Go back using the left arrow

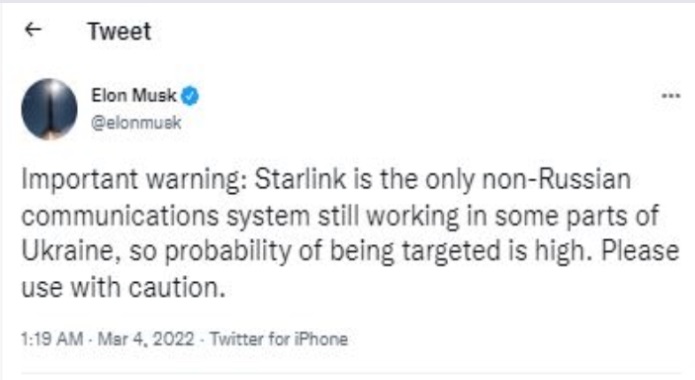33,30
